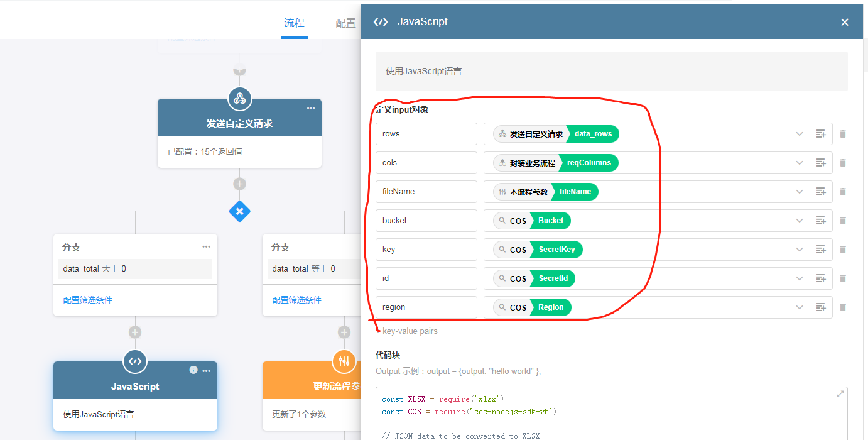Close the JavaScript panel
This screenshot has height=440, width=868.
point(845,22)
